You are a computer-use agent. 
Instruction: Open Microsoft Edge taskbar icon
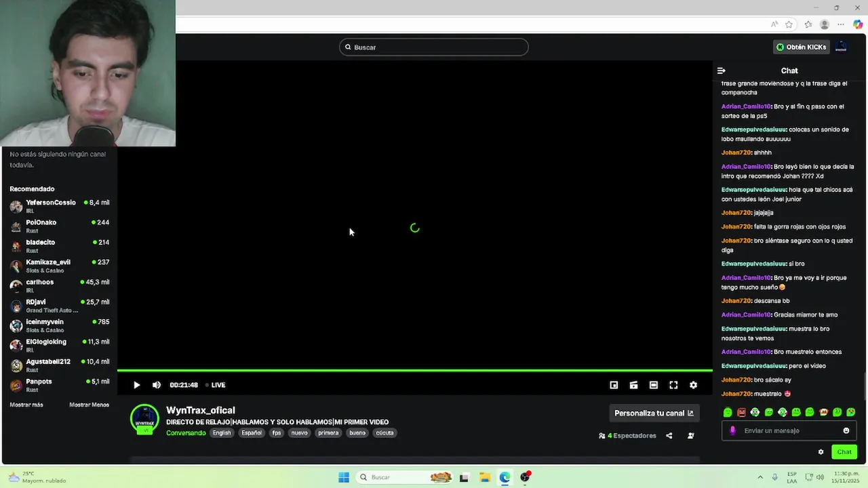tap(505, 477)
